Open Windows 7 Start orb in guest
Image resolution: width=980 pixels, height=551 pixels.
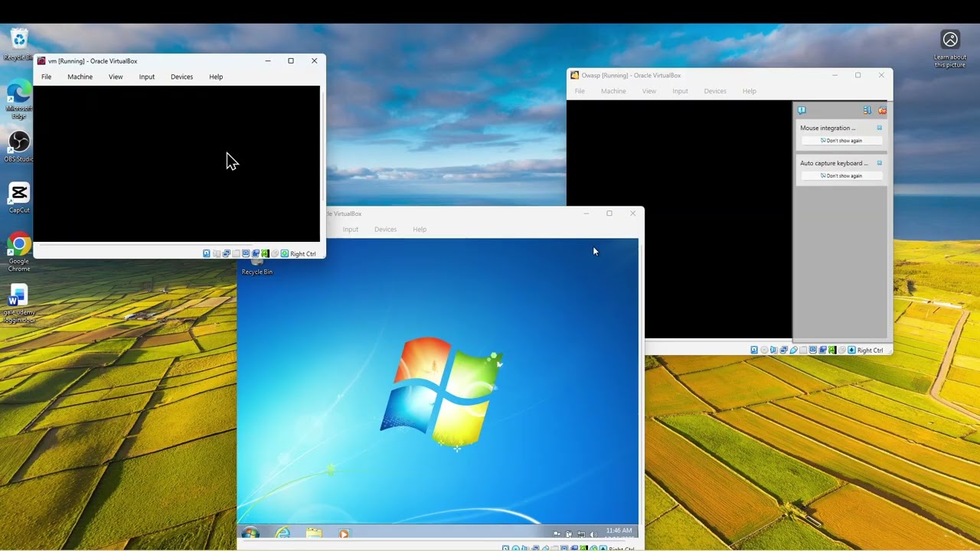250,533
